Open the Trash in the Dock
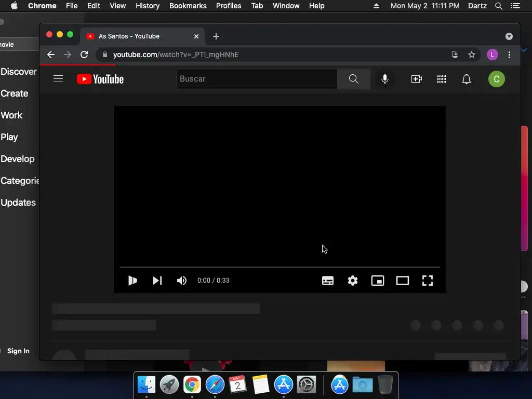Viewport: 532px width, 399px height. click(385, 385)
